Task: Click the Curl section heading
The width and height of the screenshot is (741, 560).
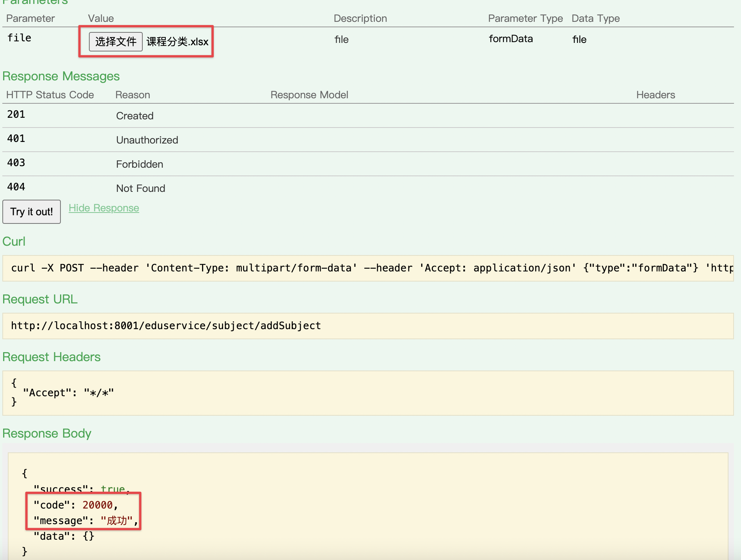Action: coord(14,241)
